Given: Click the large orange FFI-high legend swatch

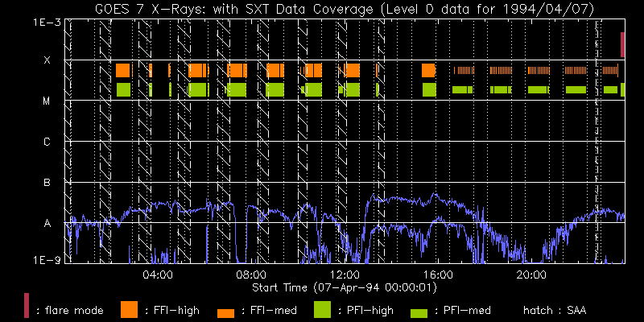Looking at the screenshot, I should pyautogui.click(x=129, y=309).
